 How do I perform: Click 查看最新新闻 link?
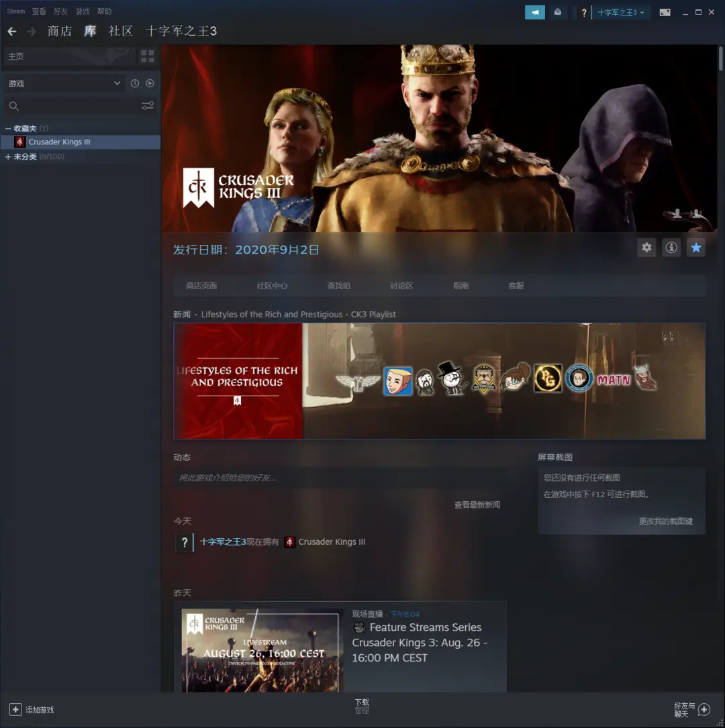tap(477, 505)
